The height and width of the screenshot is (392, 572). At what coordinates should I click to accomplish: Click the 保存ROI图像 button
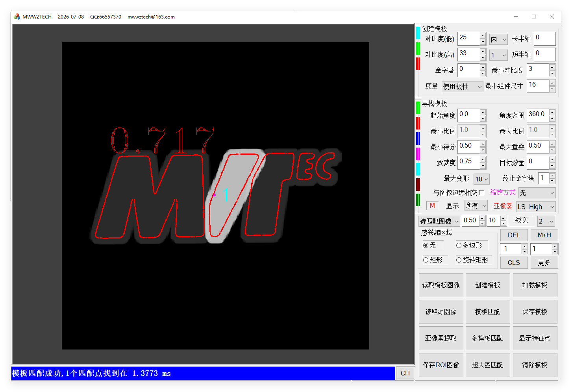point(441,365)
